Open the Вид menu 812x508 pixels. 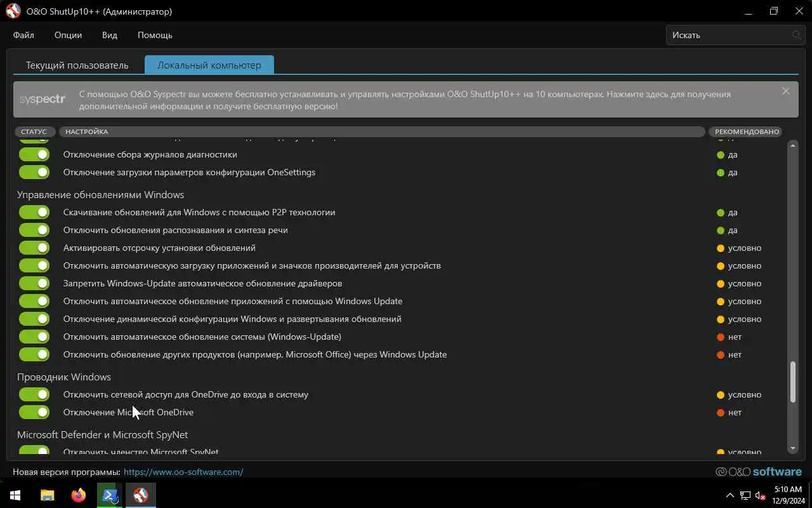coord(110,35)
